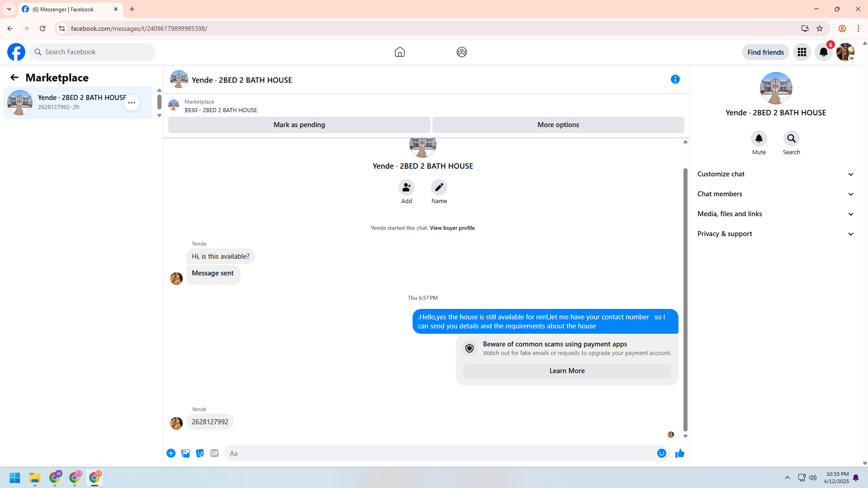Click the Thu 6:57 PM timestamp
Screen dimensions: 868x488
[x=422, y=298]
